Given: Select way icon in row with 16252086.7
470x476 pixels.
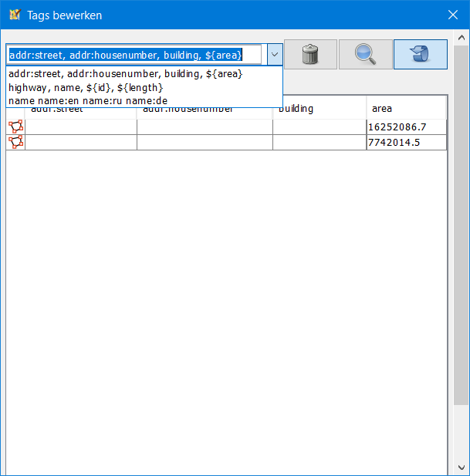Looking at the screenshot, I should coord(15,127).
